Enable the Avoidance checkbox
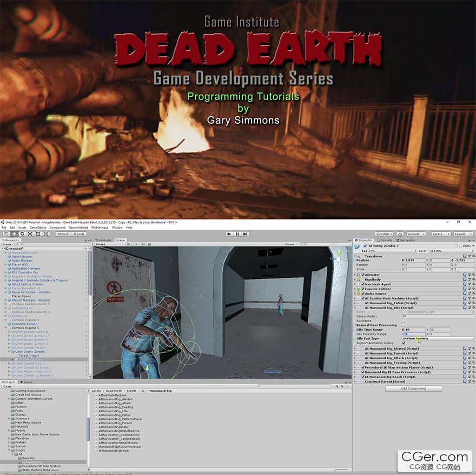 pyautogui.click(x=404, y=320)
